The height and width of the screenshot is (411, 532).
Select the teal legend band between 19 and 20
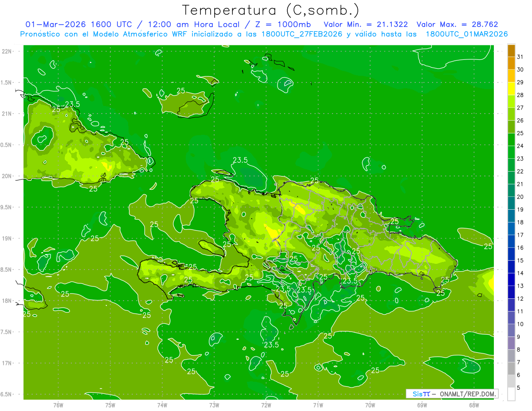[x=511, y=204]
